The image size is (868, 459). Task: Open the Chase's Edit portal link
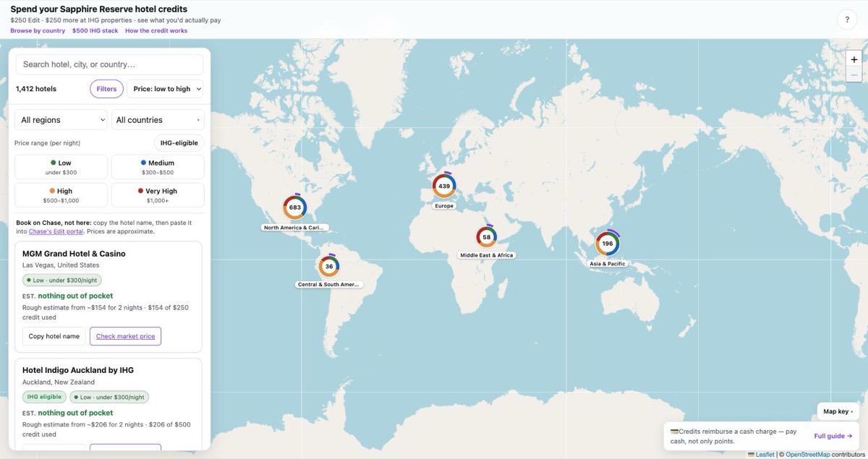(56, 231)
